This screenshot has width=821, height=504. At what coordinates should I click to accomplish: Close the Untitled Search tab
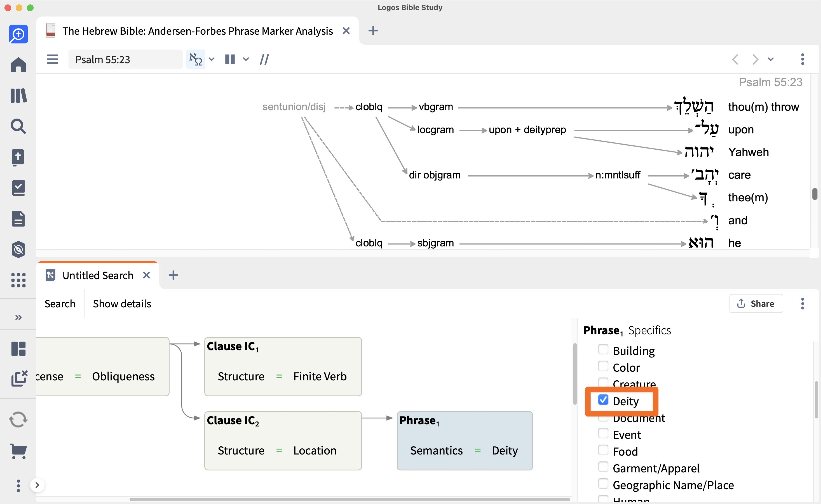[146, 275]
